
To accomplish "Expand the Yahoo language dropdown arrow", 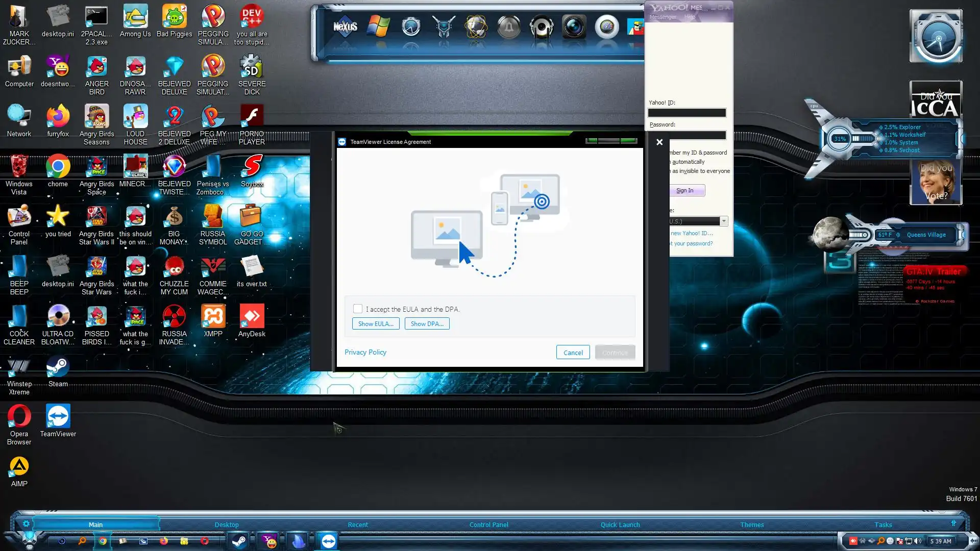I will tap(723, 221).
